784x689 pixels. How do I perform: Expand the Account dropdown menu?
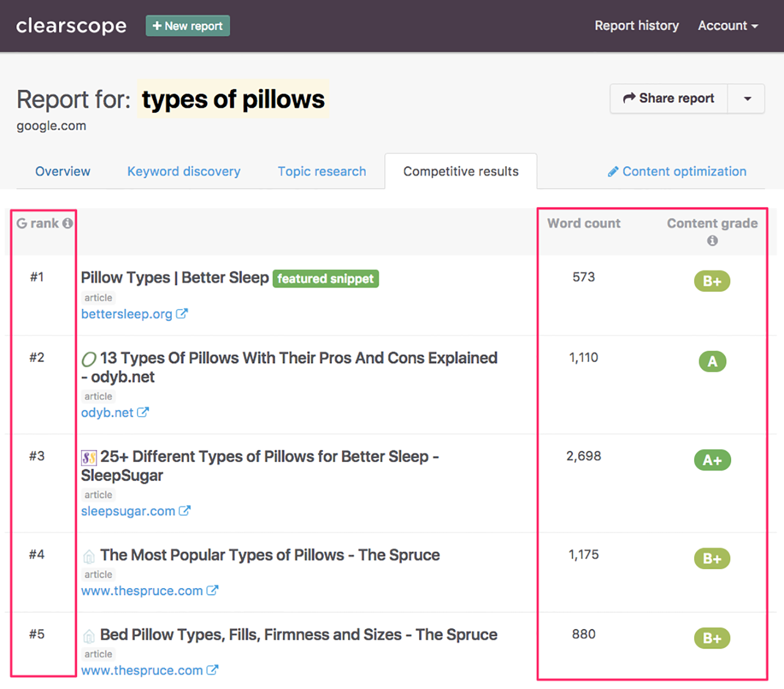(728, 26)
